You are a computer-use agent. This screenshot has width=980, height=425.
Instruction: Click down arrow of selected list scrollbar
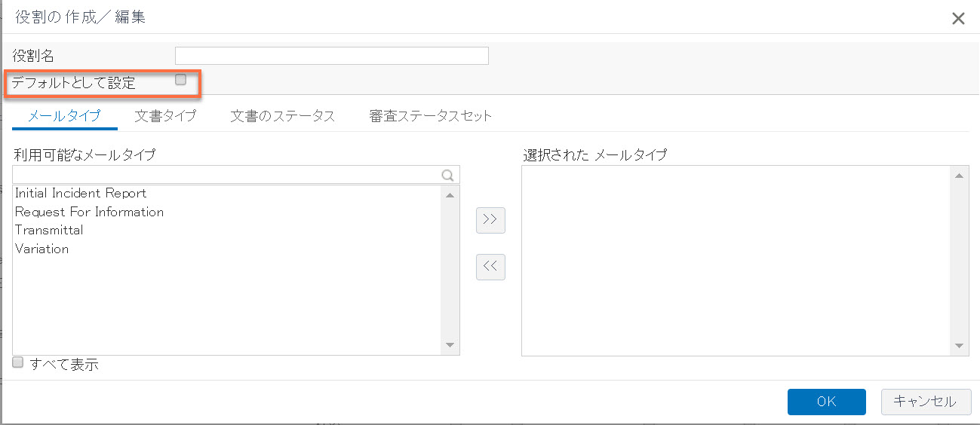pos(960,346)
